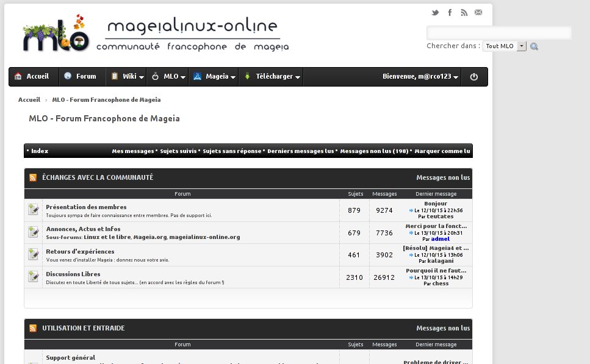The width and height of the screenshot is (590, 364).
Task: Open last message Pourquoi il ne faut...
Action: coord(436,271)
